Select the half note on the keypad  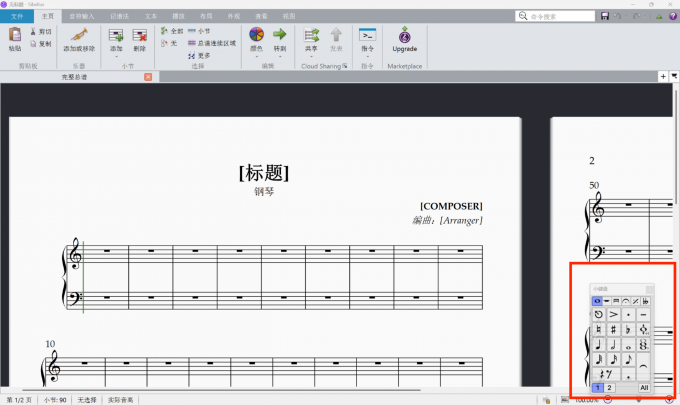[614, 344]
